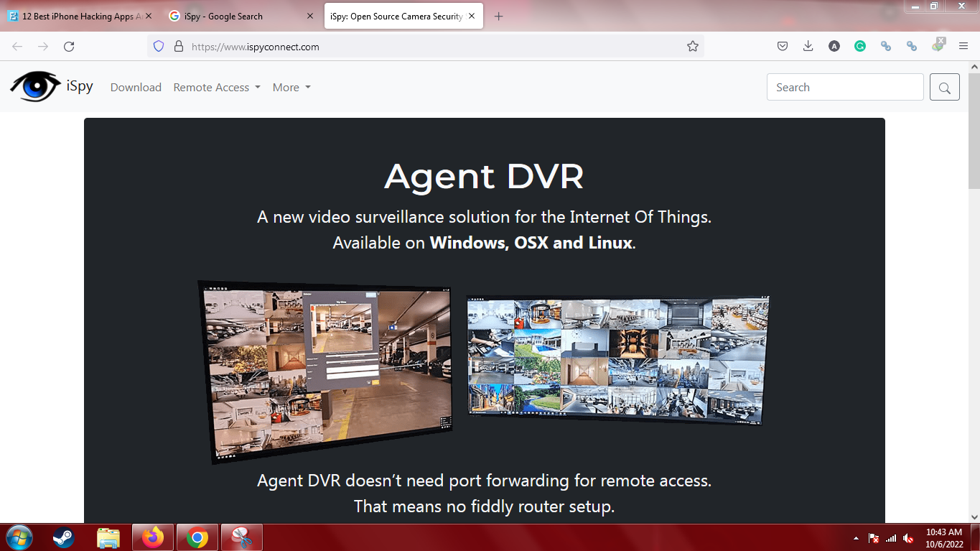Click the multi-camera grid screenshot thumbnail
Screen dimensions: 980x551
617,359
